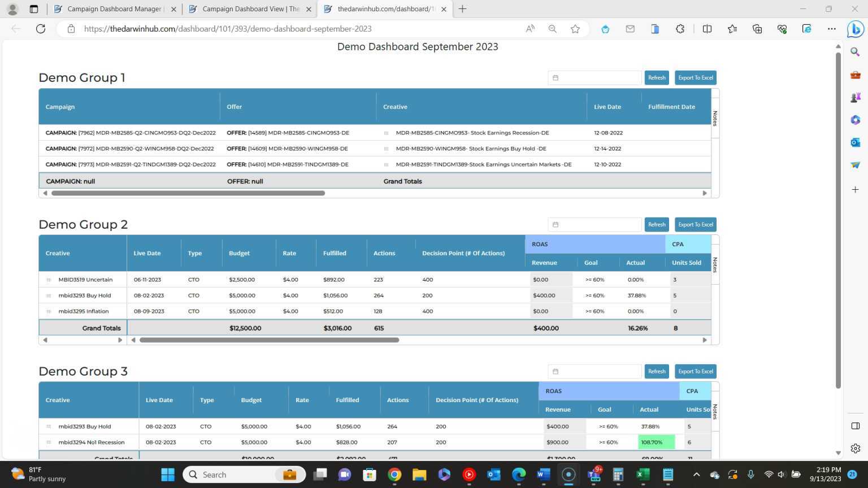Click Export To Excel for Demo Group 1
Image resolution: width=868 pixels, height=488 pixels.
(696, 78)
